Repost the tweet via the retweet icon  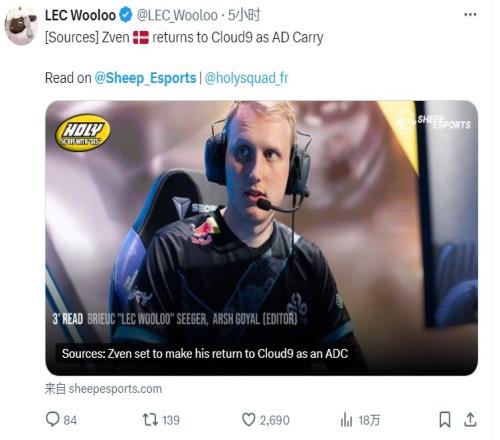(150, 420)
